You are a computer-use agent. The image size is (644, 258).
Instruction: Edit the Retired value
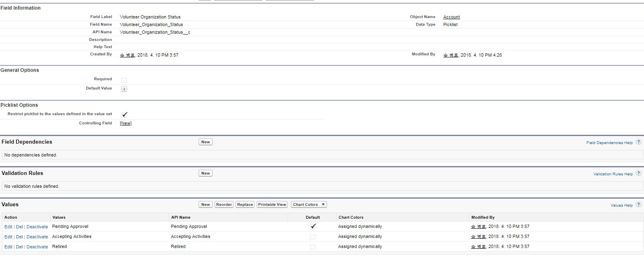(8, 247)
